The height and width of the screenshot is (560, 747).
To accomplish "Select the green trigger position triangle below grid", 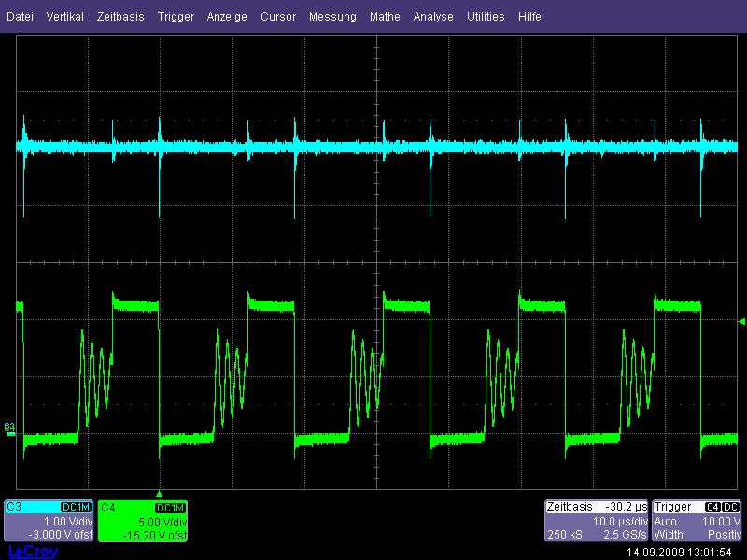I will click(x=159, y=494).
